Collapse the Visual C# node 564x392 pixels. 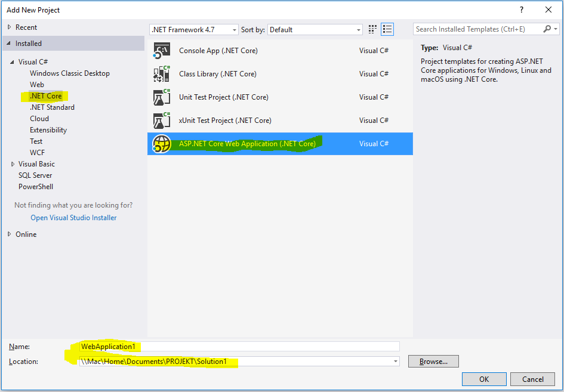12,62
